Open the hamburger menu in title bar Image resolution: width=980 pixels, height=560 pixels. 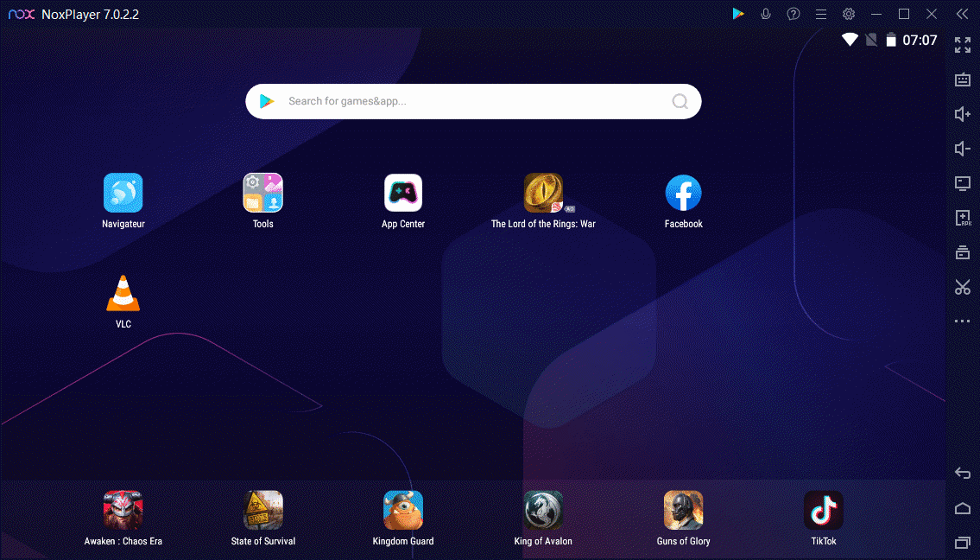820,14
